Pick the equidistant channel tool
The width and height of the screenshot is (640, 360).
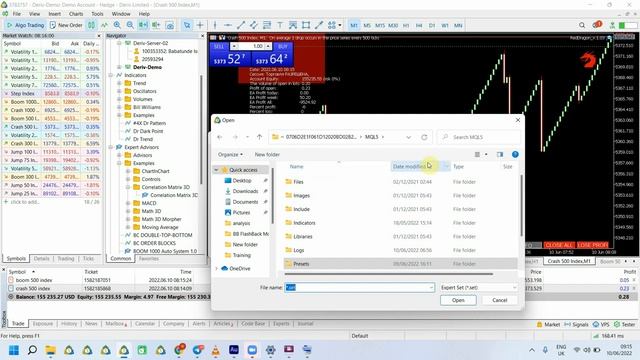coord(254,25)
